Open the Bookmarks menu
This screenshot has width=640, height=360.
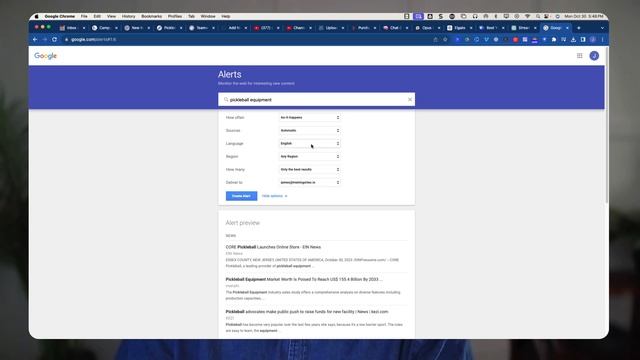pos(151,16)
